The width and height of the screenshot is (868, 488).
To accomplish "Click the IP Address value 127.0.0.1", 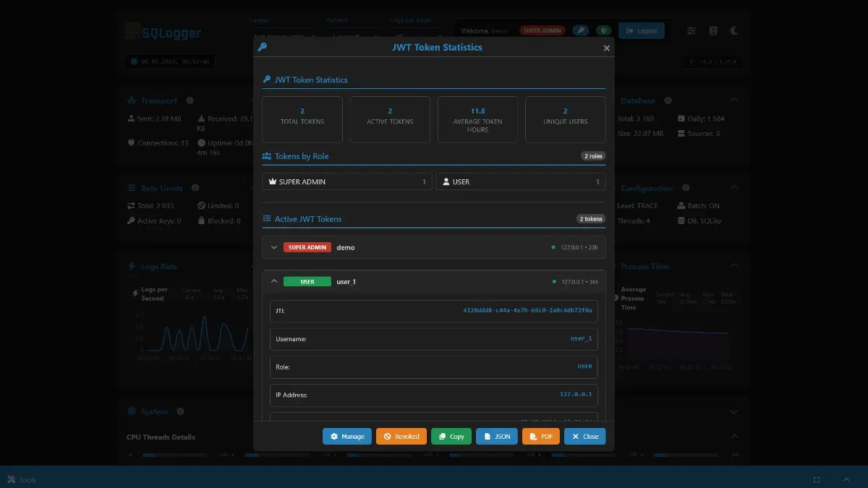I will click(576, 395).
